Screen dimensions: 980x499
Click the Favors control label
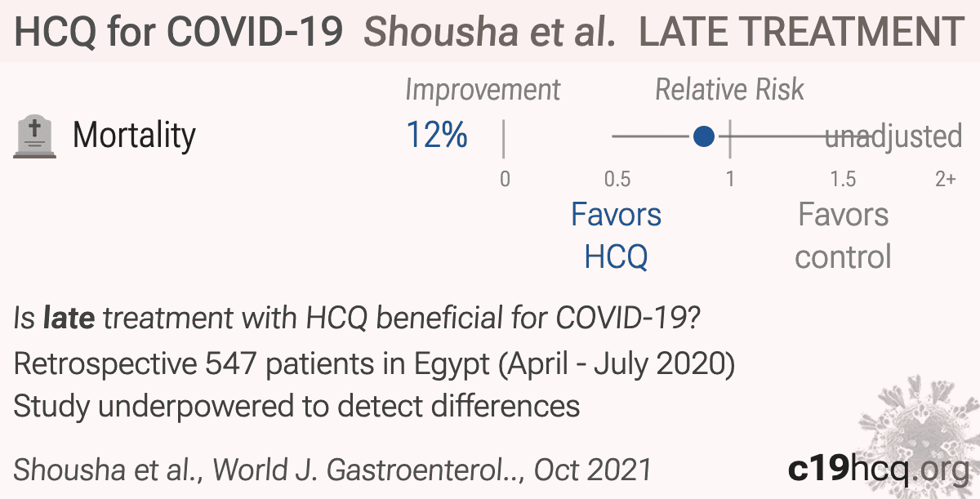tap(843, 236)
